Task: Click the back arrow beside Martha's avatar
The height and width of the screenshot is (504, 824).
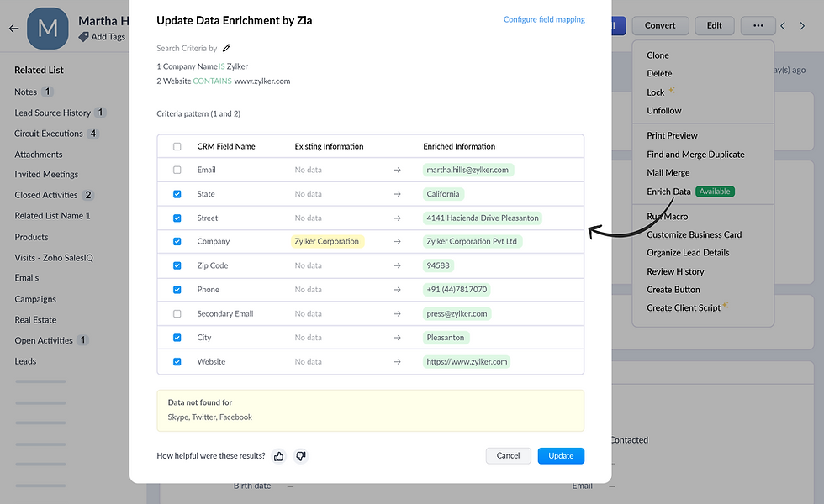Action: coord(13,29)
